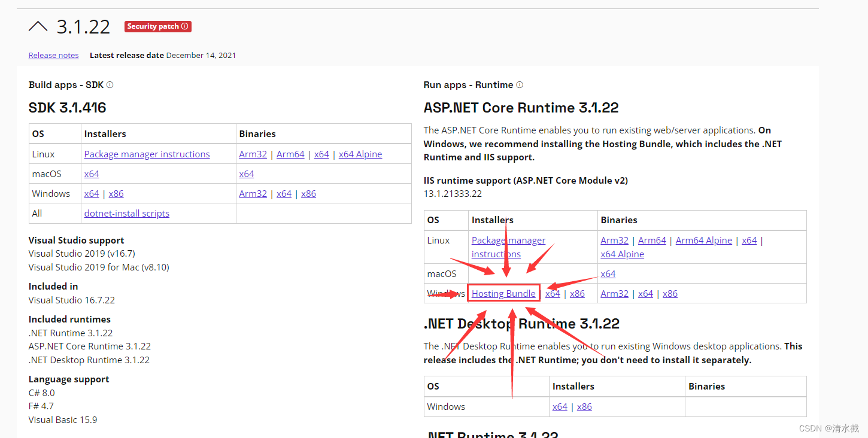
Task: Download ASP.NET Core Runtime Linux Arm64 binary
Action: (x=652, y=240)
